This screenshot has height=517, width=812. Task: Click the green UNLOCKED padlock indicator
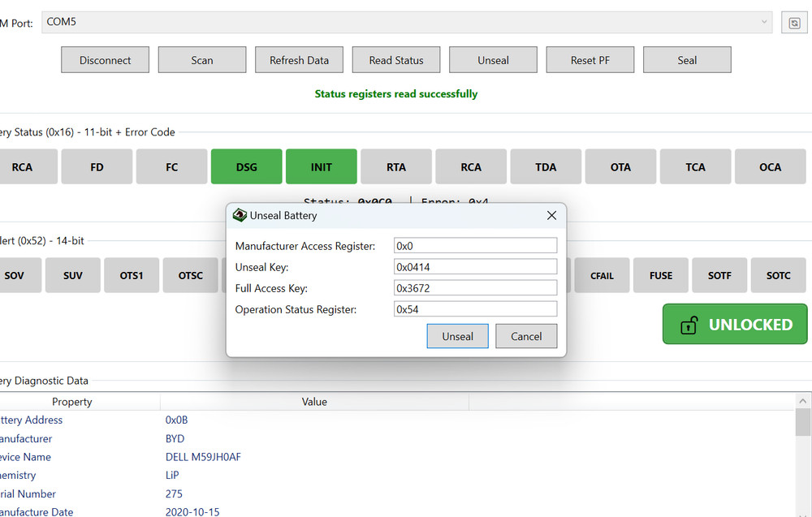pos(735,325)
